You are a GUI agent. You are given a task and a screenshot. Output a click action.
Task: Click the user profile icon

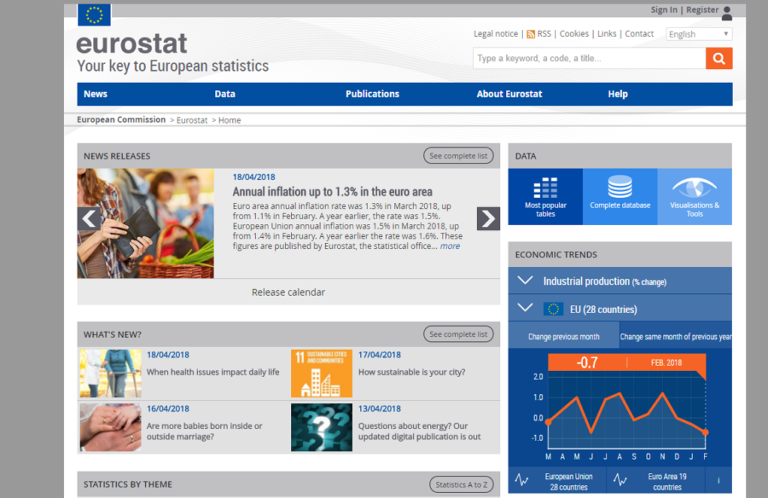[x=727, y=13]
